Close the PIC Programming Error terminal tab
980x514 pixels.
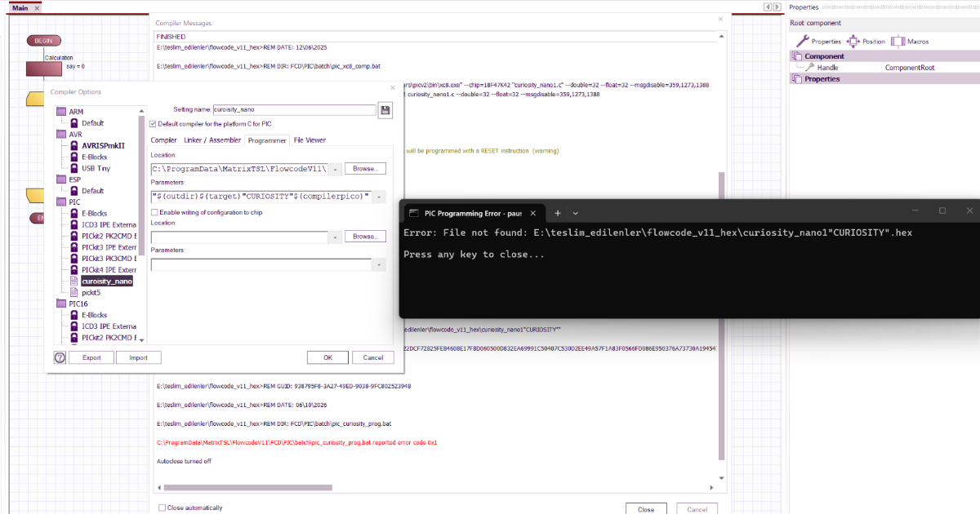point(532,213)
